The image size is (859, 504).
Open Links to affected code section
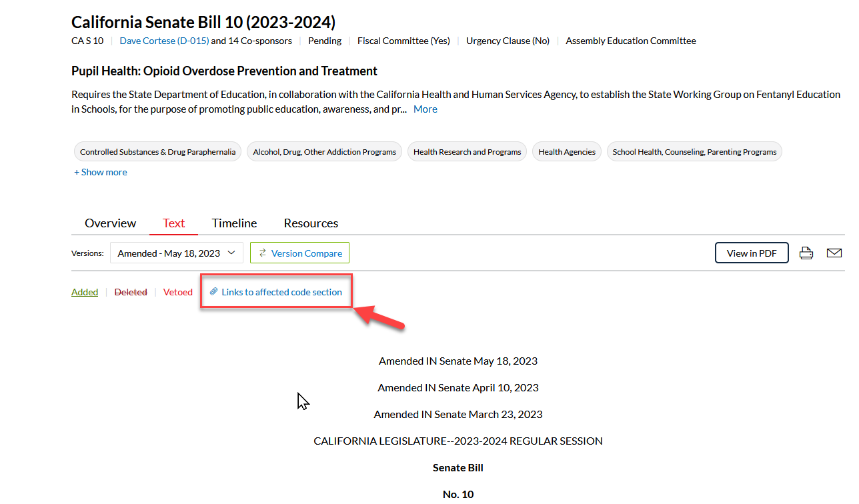point(281,292)
